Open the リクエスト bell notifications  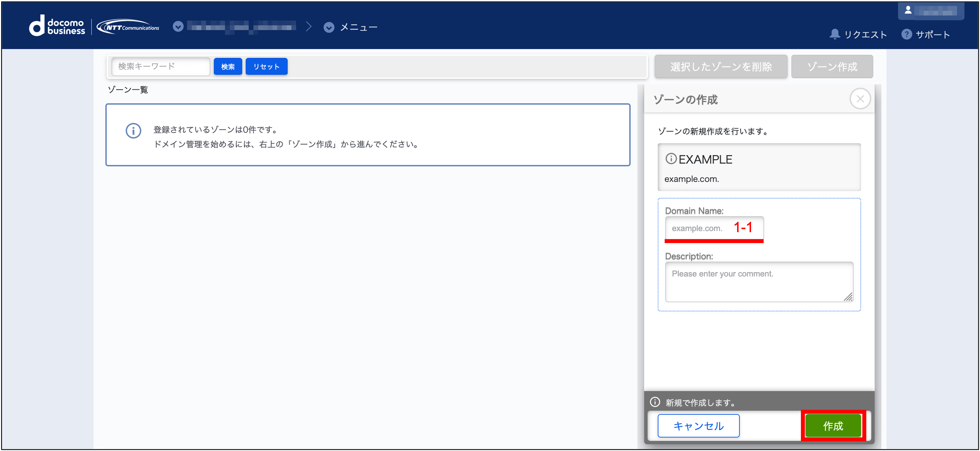(835, 34)
